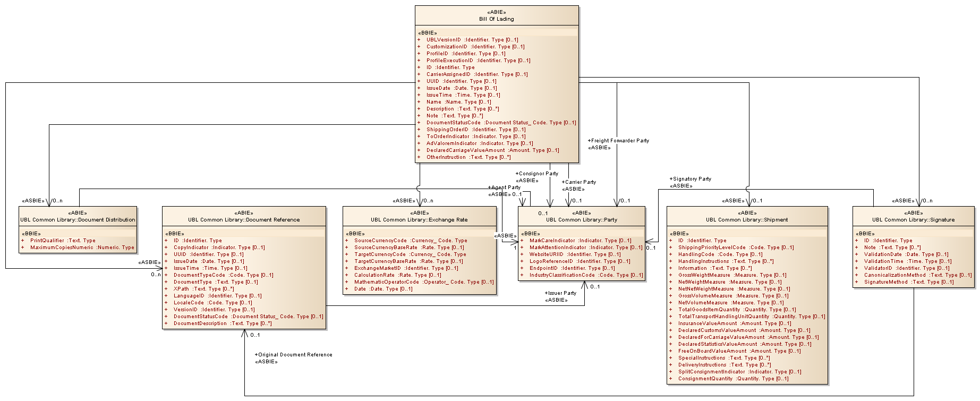
Task: Select the Document Distribution class header
Action: (78, 219)
